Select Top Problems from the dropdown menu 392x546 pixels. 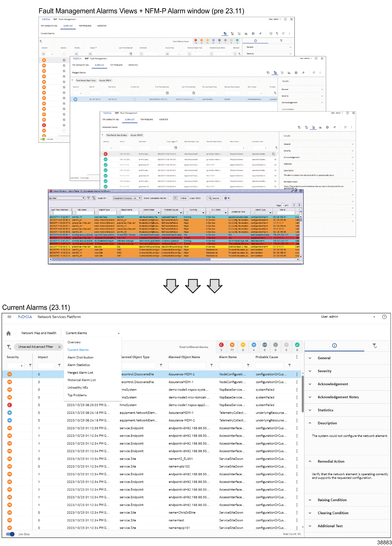tap(77, 395)
